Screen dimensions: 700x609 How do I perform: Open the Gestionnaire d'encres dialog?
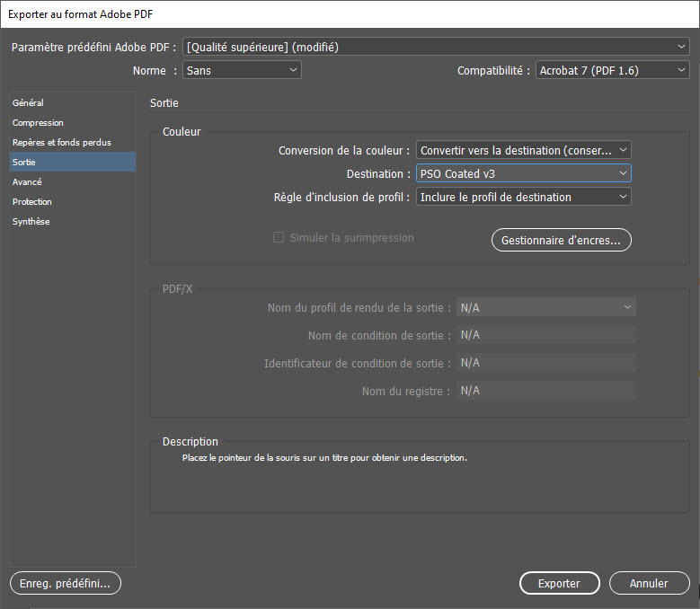point(561,240)
